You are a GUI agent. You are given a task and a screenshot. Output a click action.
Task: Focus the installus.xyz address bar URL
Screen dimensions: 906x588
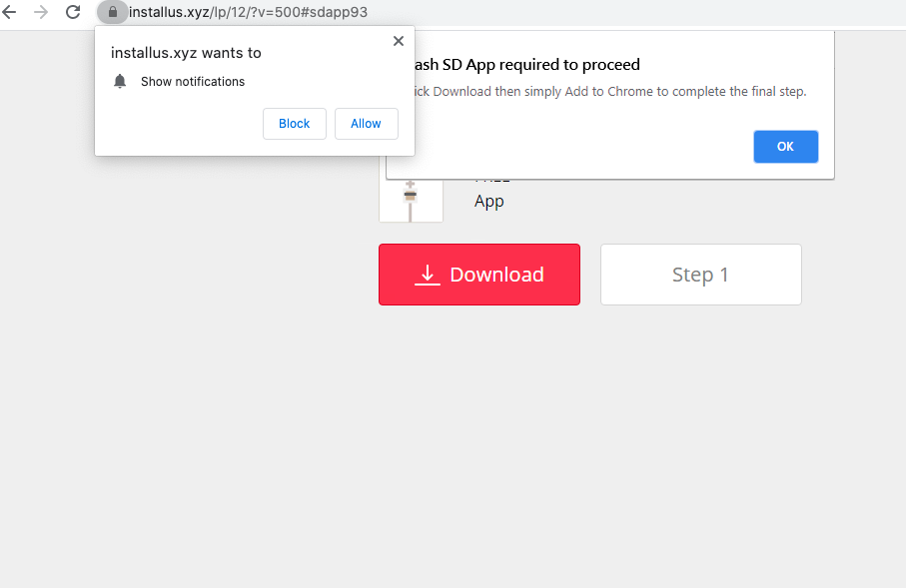point(248,12)
